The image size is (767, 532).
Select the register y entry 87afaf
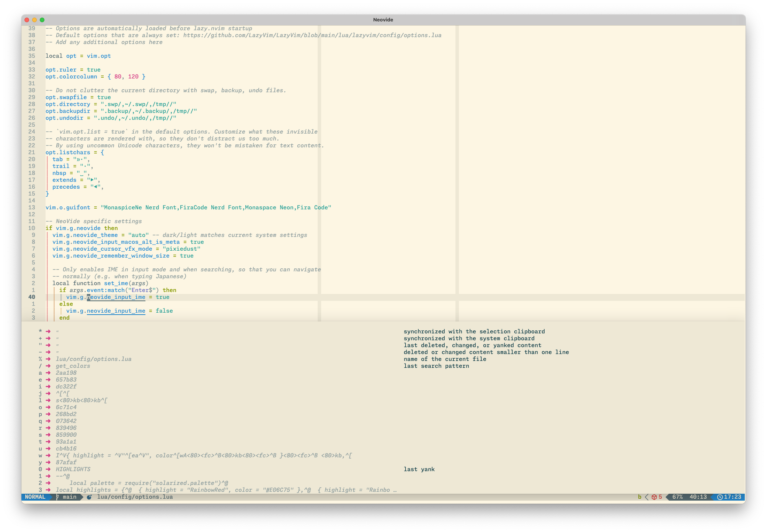click(66, 462)
